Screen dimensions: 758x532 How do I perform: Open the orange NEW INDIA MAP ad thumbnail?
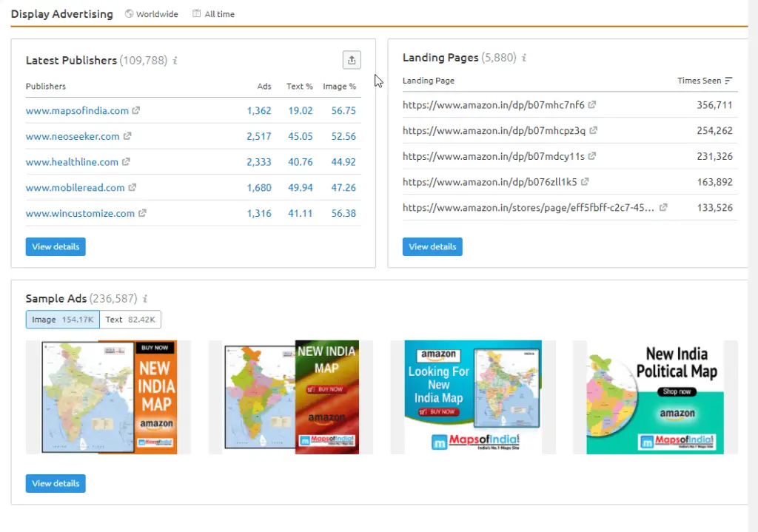109,397
